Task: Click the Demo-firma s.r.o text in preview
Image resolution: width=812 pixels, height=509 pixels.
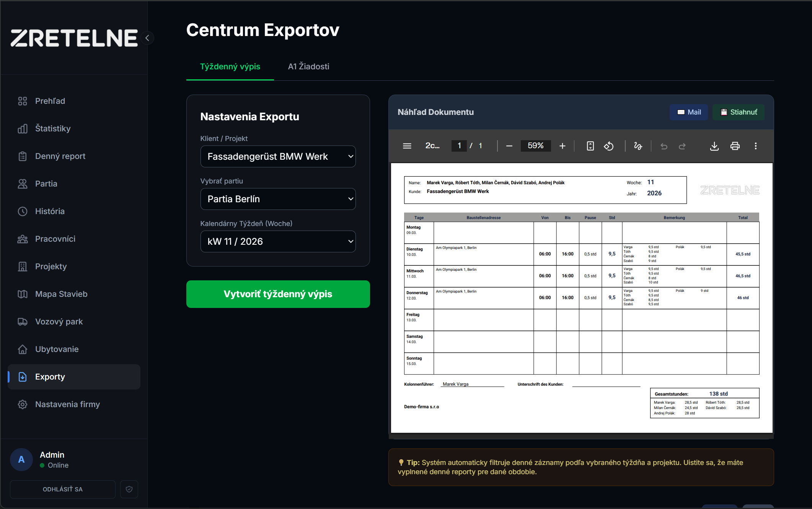Action: tap(421, 407)
